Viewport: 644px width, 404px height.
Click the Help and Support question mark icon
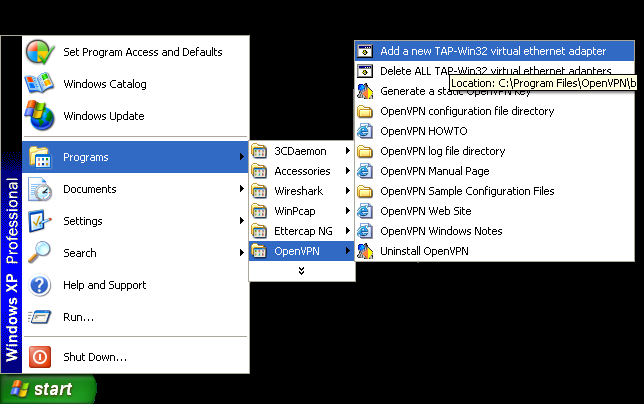39,285
